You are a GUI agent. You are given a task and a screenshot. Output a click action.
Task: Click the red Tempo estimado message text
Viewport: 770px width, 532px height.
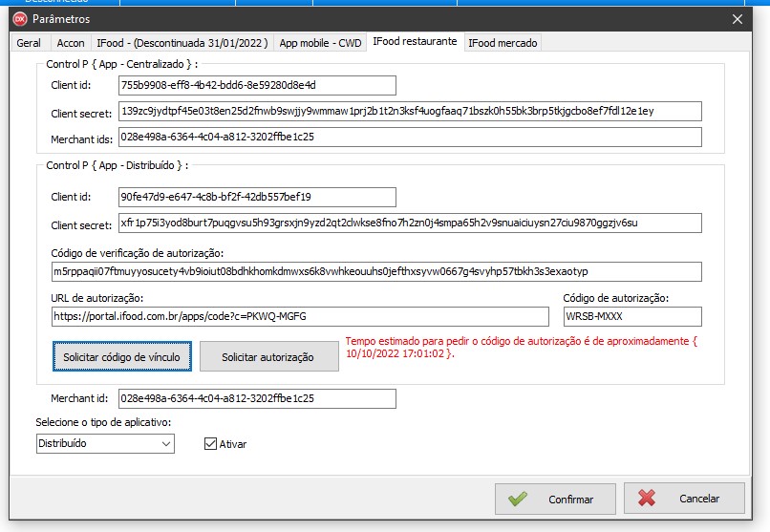coord(521,347)
